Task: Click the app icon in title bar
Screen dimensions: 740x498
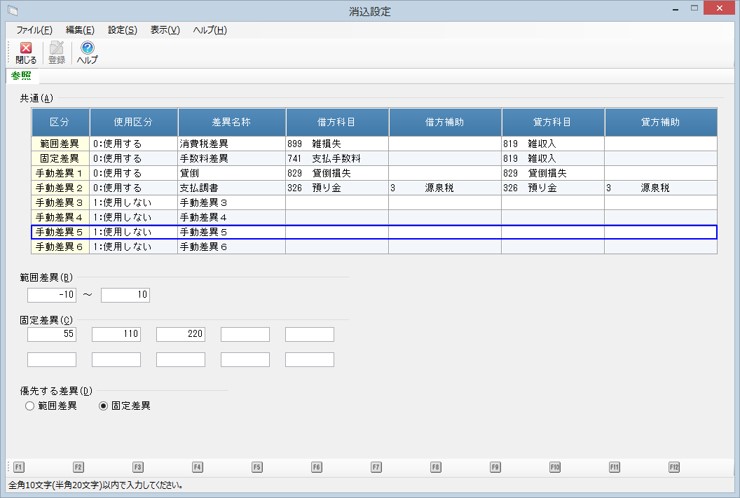Action: [x=13, y=10]
